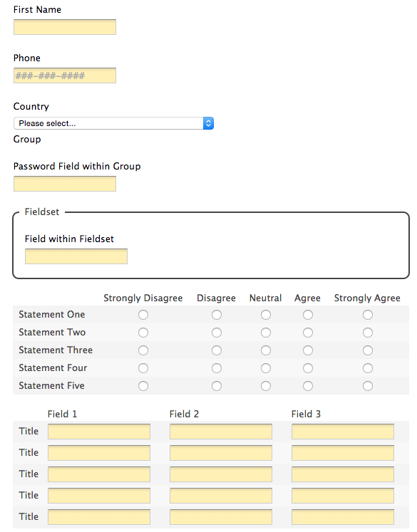Select Strongly Agree for Statement One

[x=368, y=315]
